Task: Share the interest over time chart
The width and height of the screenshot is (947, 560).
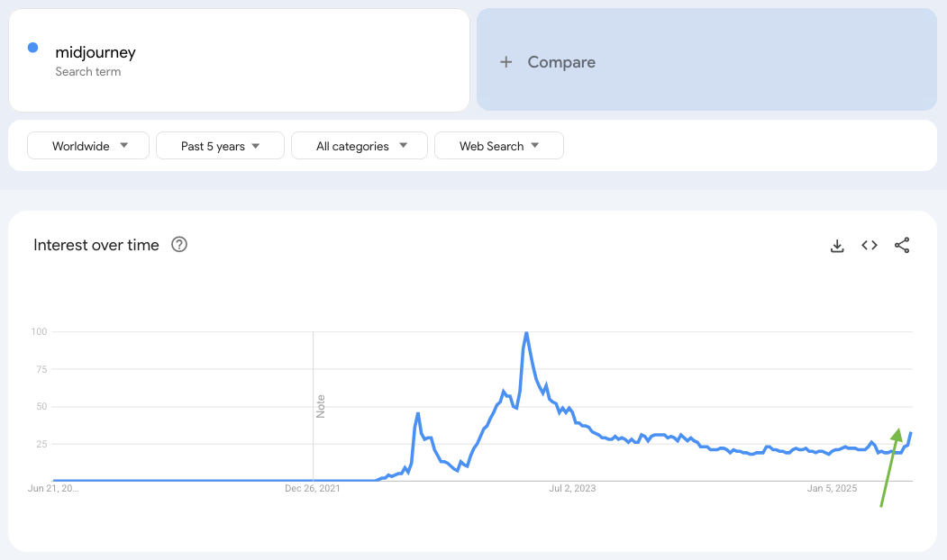Action: click(902, 245)
